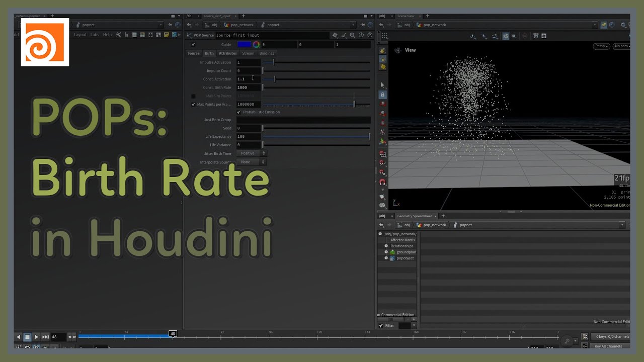644x362 pixels.
Task: Click the camera icon next to View
Action: 397,50
